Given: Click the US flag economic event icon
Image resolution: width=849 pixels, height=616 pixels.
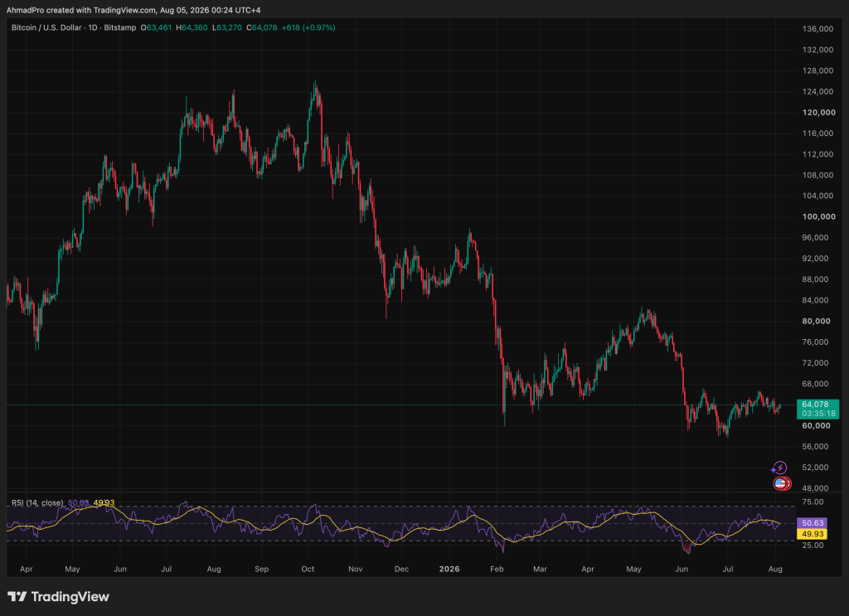Looking at the screenshot, I should [781, 483].
